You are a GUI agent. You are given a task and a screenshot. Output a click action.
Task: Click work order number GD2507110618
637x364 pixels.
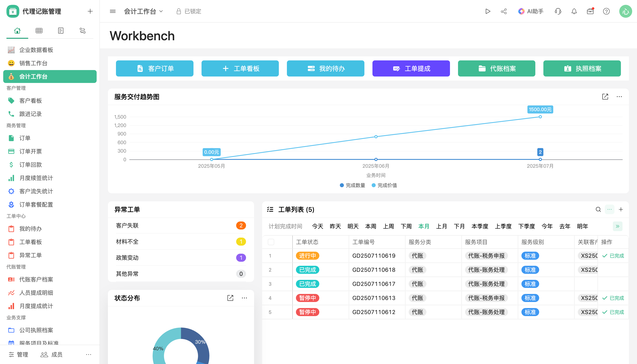(374, 270)
